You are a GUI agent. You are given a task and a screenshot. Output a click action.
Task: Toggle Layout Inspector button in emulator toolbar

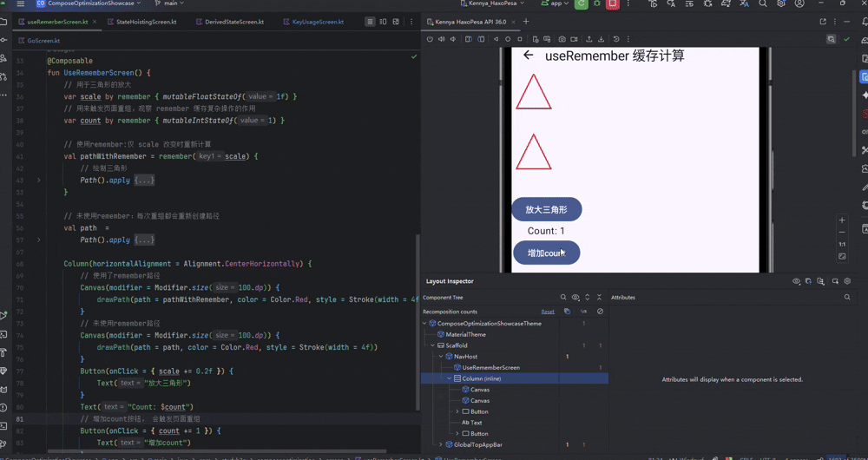coord(831,39)
